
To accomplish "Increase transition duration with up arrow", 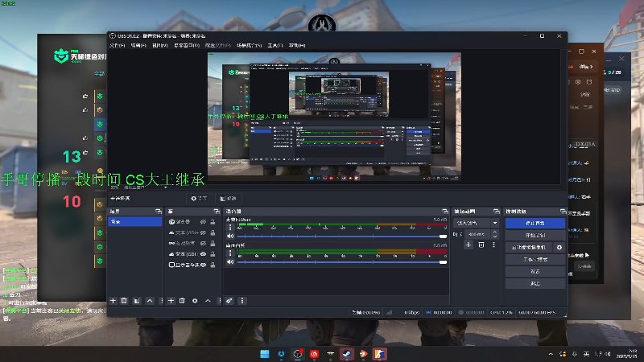I will tap(495, 232).
